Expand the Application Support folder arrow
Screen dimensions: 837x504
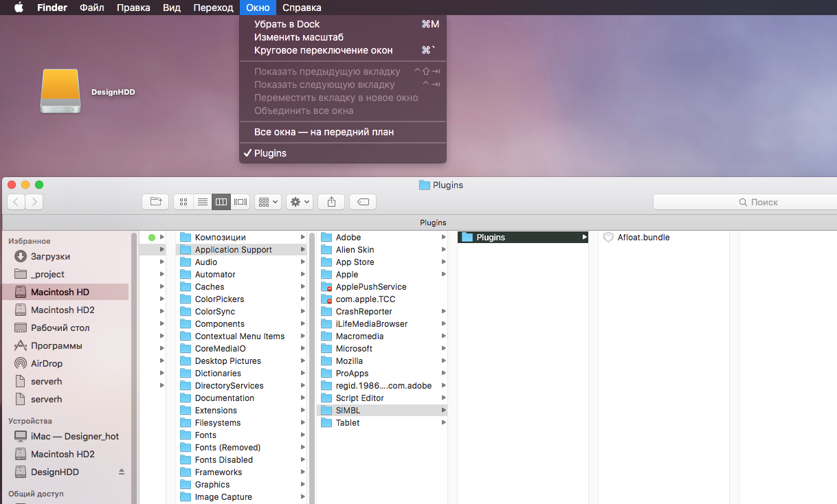(x=303, y=249)
